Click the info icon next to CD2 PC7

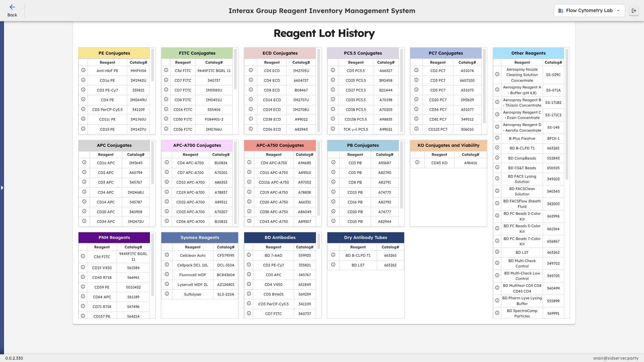point(416,71)
